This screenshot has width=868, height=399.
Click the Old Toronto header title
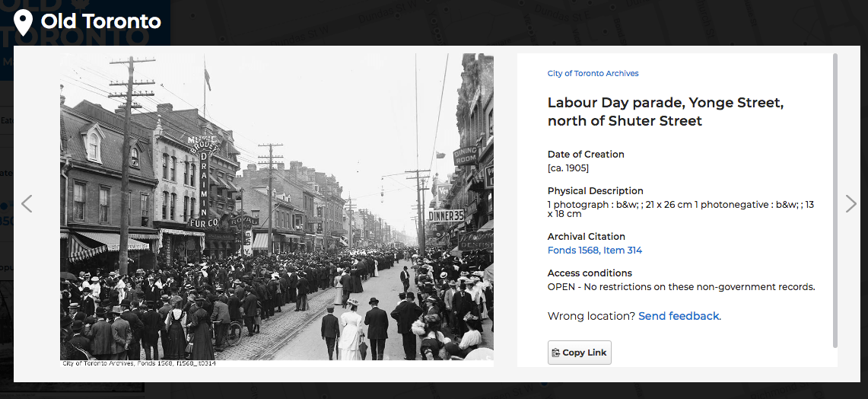point(100,22)
